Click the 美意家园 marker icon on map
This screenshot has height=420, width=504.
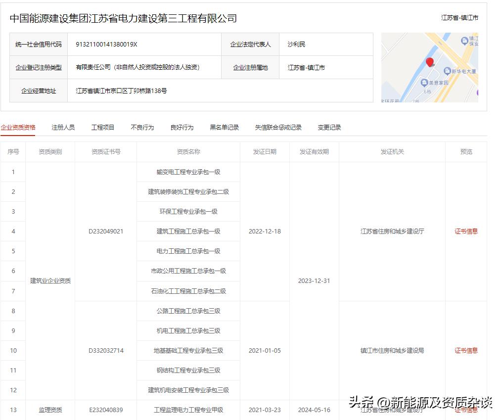(x=423, y=83)
